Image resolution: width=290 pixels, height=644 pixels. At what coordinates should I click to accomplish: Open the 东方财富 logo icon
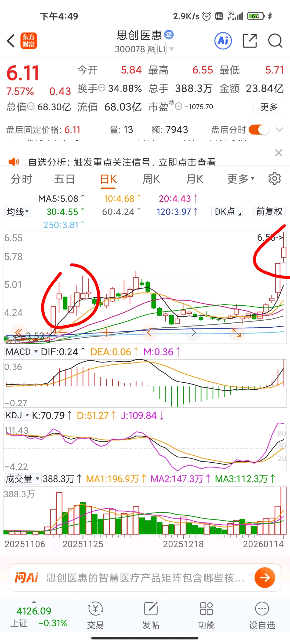coord(29,41)
